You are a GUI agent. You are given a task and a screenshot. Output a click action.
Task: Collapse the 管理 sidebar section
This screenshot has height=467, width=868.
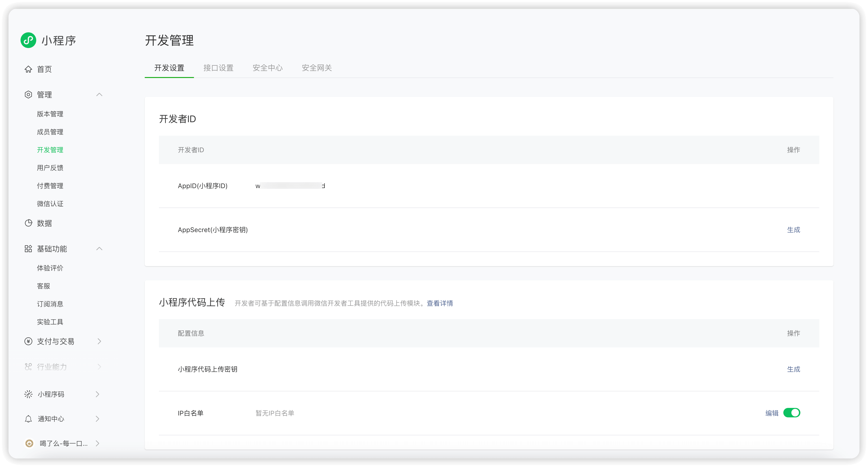click(99, 95)
